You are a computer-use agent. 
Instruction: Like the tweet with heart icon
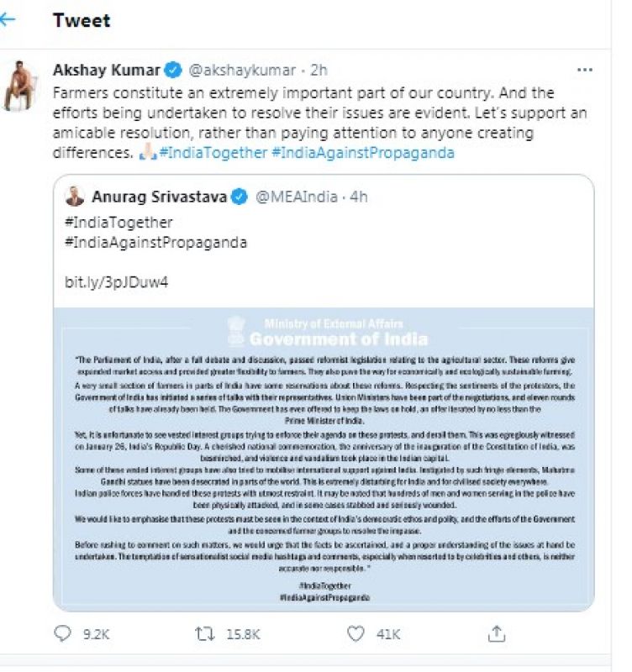(x=355, y=633)
